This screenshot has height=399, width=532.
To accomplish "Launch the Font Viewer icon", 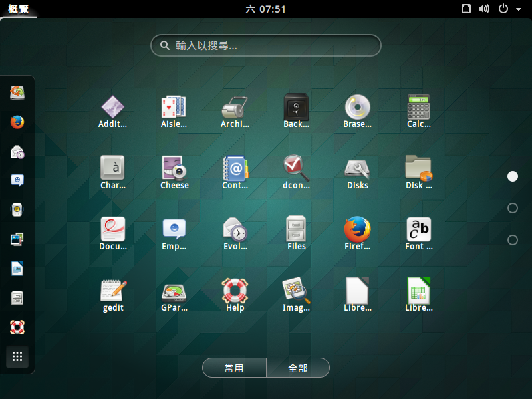I will pos(419,229).
